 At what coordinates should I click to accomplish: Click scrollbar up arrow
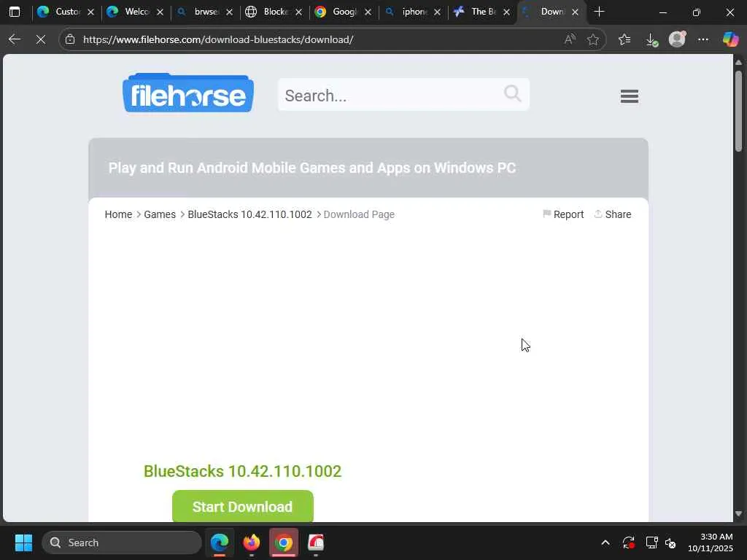click(x=738, y=62)
